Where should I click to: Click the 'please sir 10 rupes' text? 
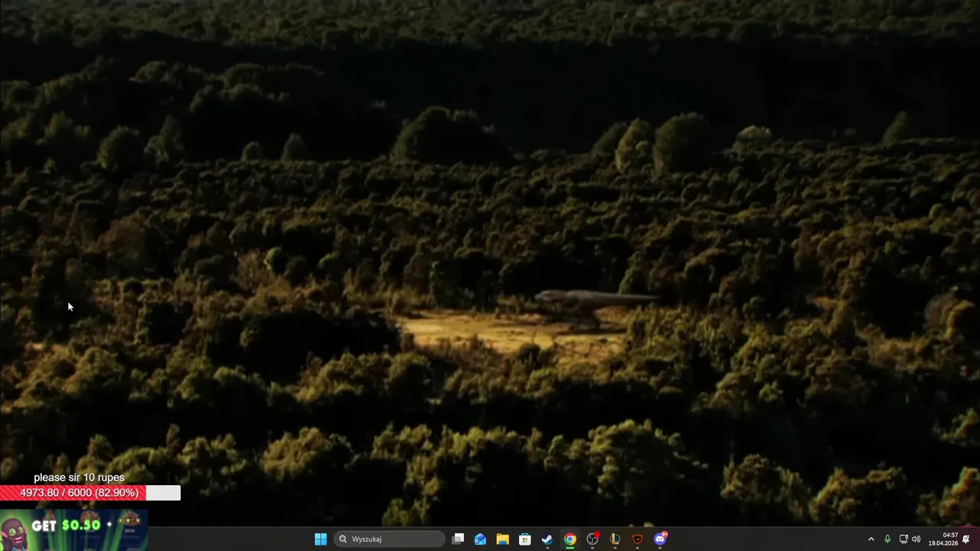point(79,478)
